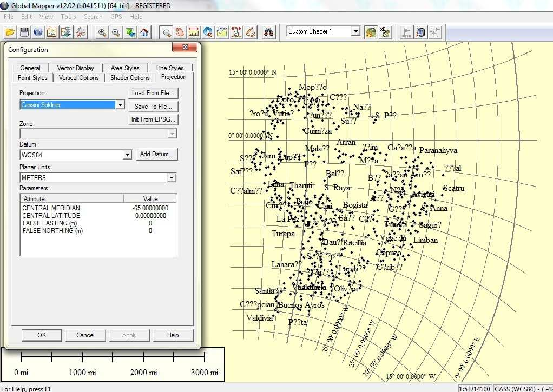Select the Measure ruler tool
This screenshot has width=553, height=392.
point(194,32)
